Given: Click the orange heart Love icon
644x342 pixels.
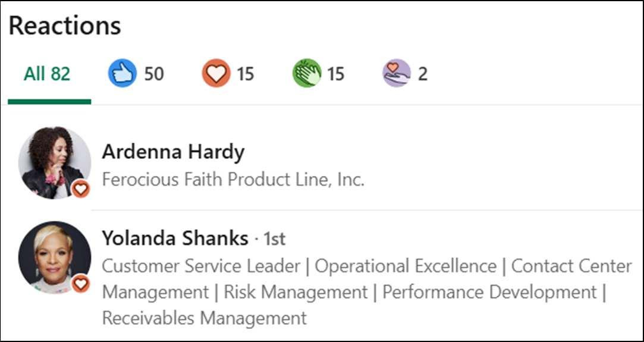Looking at the screenshot, I should click(216, 74).
